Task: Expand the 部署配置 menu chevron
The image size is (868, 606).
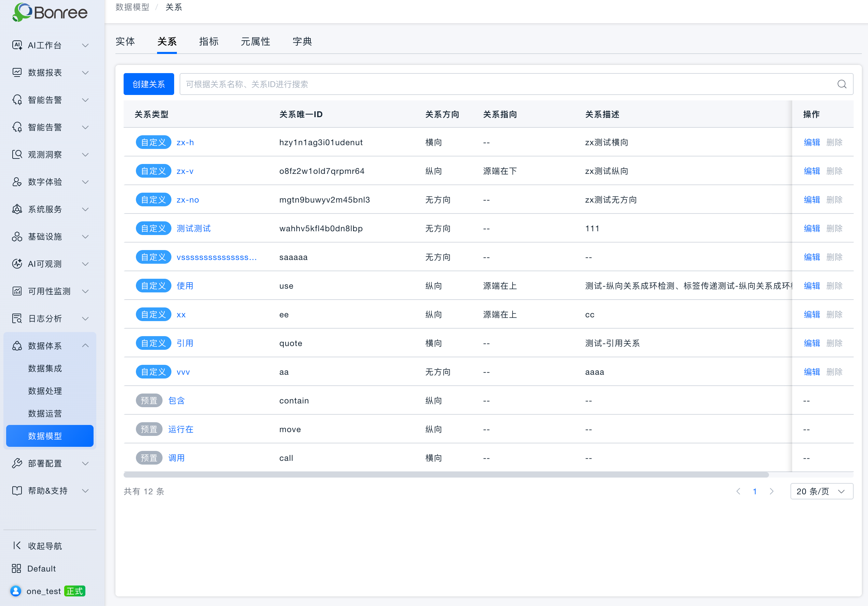Action: pyautogui.click(x=85, y=464)
